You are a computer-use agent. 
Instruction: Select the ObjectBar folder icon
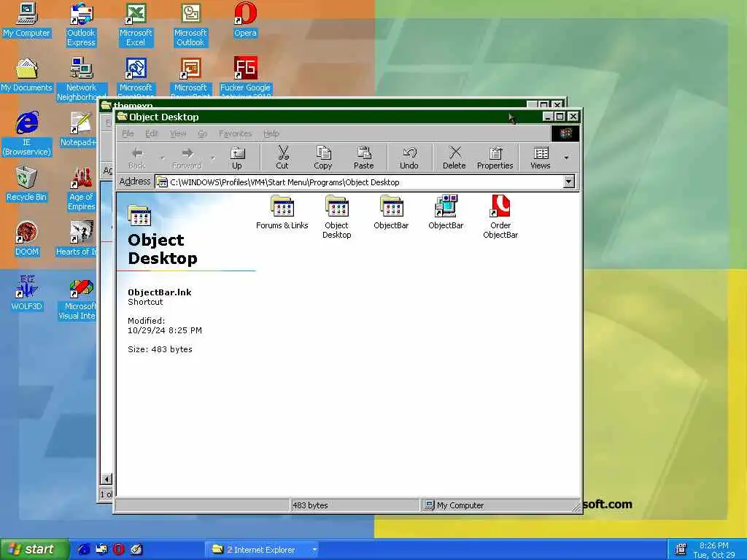391,212
